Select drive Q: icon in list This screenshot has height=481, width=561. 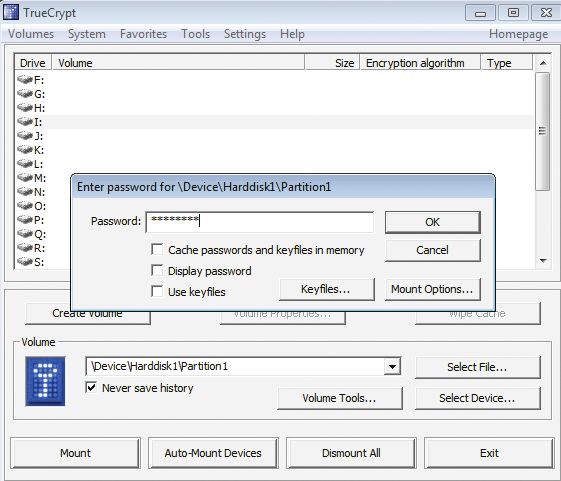click(x=25, y=234)
